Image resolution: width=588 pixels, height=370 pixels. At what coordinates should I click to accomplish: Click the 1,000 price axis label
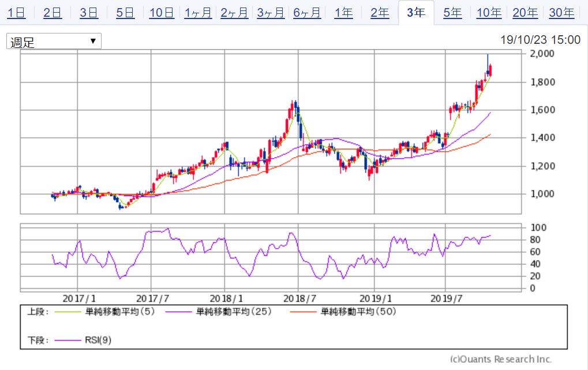point(542,194)
